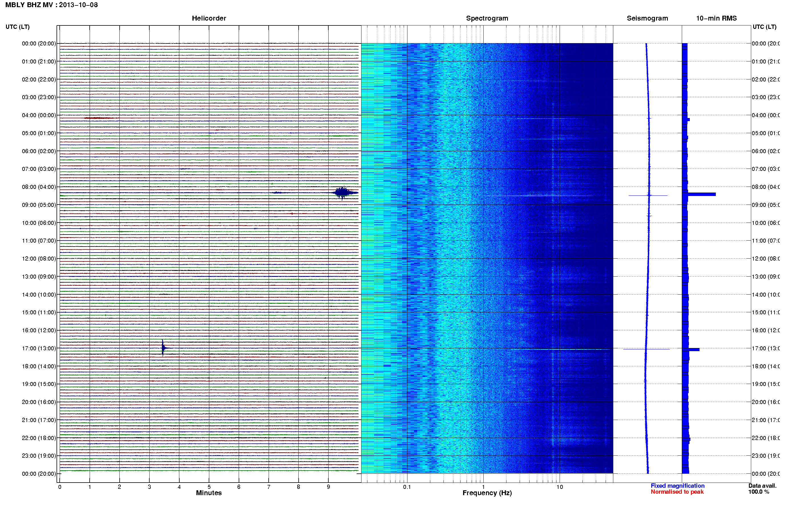Click the plot title MBLY BHZ MV : 2013-10-08
Image resolution: width=812 pixels, height=508 pixels.
point(51,5)
